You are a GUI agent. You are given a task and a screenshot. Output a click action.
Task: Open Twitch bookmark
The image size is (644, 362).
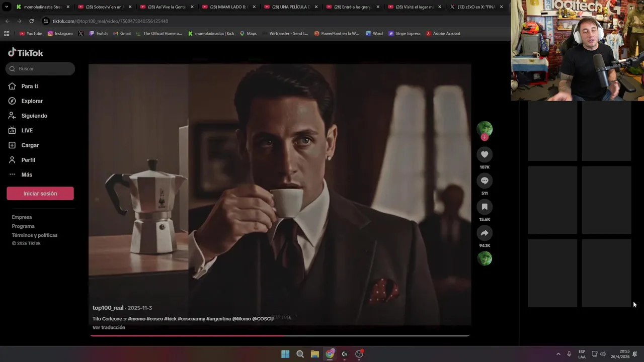(x=98, y=34)
